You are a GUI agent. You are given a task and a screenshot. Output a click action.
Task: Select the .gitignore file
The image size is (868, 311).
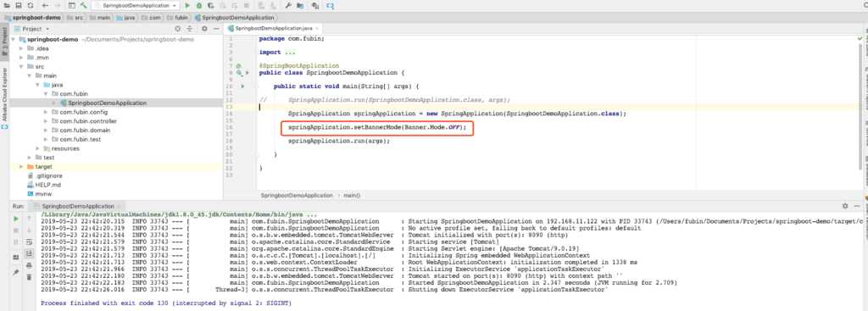pos(44,175)
